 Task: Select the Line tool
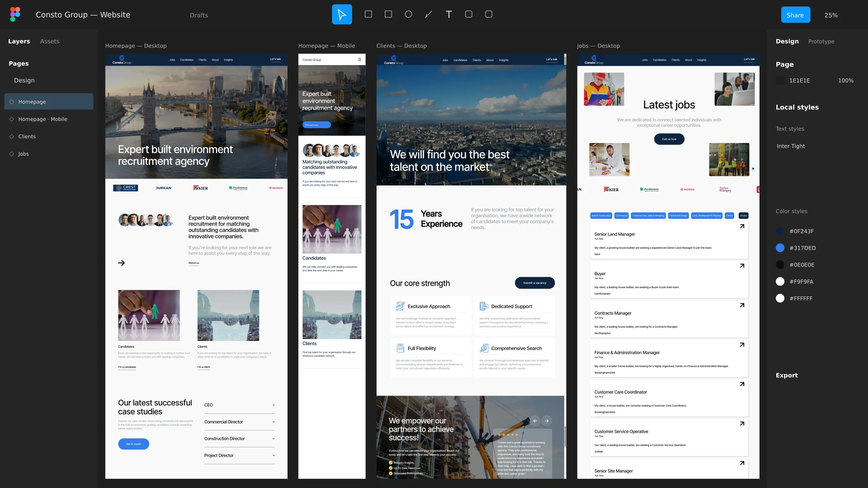click(x=429, y=14)
